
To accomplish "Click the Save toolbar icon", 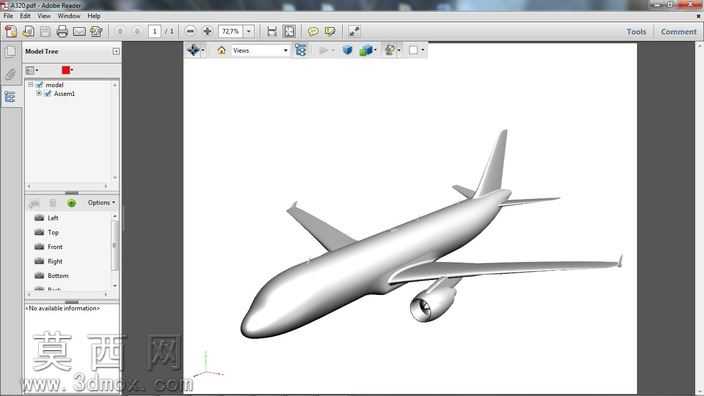I will click(x=45, y=31).
